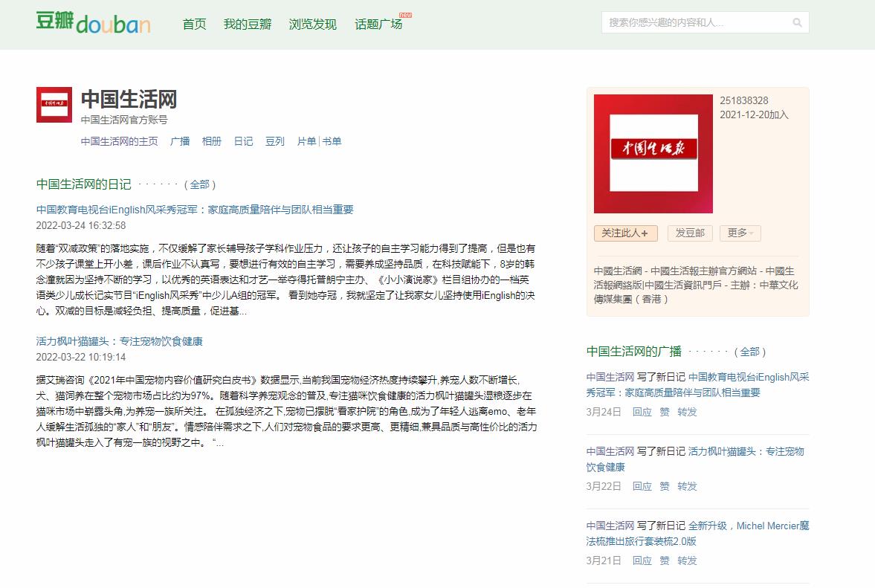The image size is (875, 588).
Task: Click the 中国生活网 page title
Action: 129,100
